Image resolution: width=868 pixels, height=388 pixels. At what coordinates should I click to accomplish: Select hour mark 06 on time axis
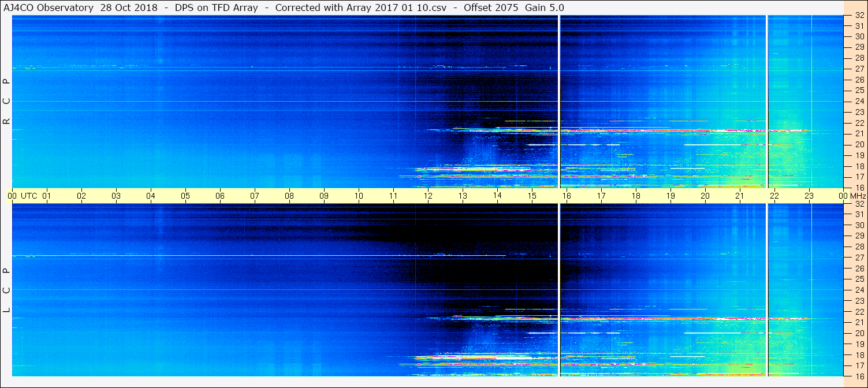[220, 196]
